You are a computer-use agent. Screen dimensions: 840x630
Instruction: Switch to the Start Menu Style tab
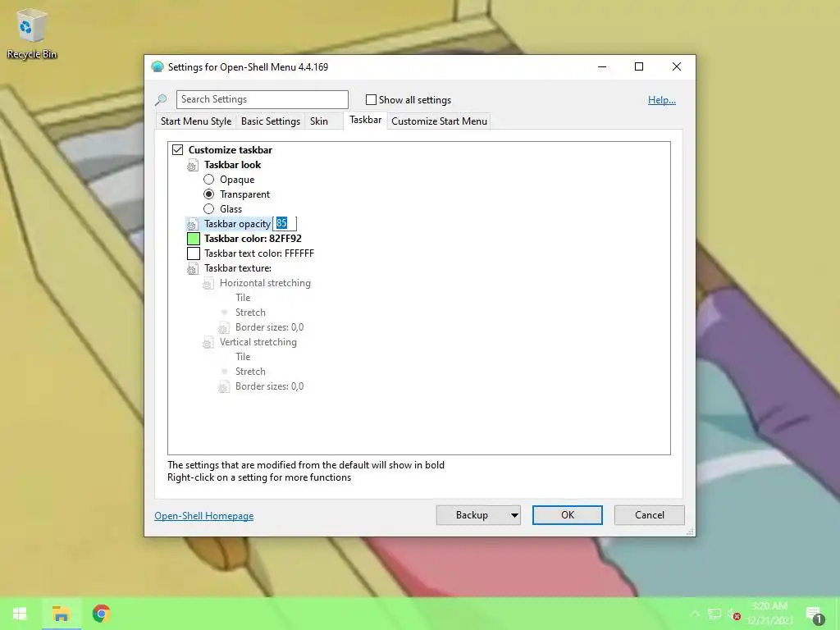point(196,121)
